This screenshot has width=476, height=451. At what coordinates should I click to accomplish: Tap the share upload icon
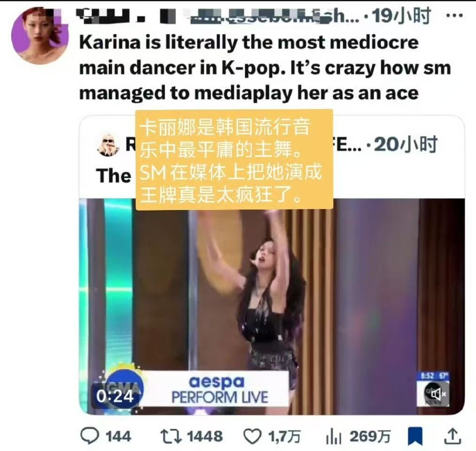[x=453, y=436]
